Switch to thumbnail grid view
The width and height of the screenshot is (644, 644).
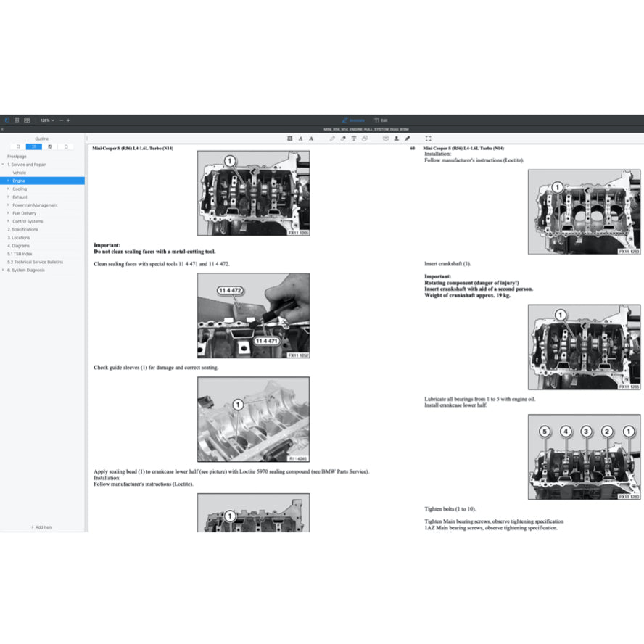pos(17,120)
